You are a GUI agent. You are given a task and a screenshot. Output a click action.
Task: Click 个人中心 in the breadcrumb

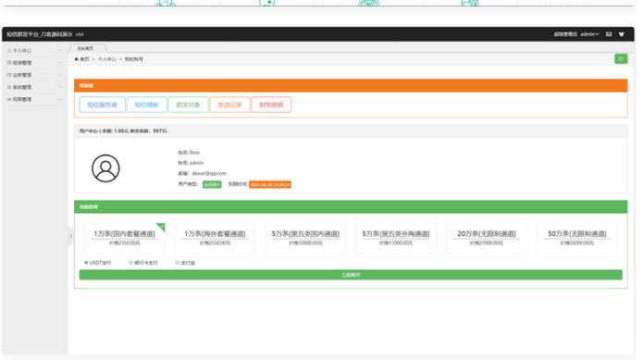106,59
